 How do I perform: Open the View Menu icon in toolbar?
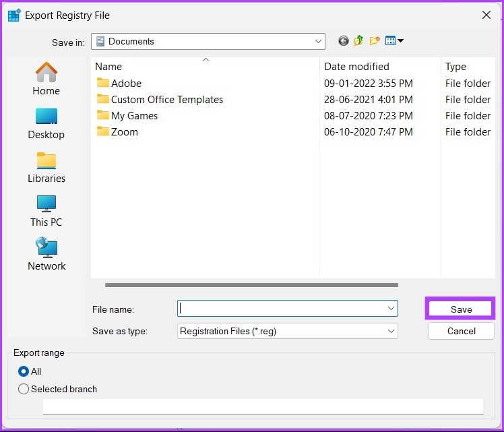tap(394, 41)
